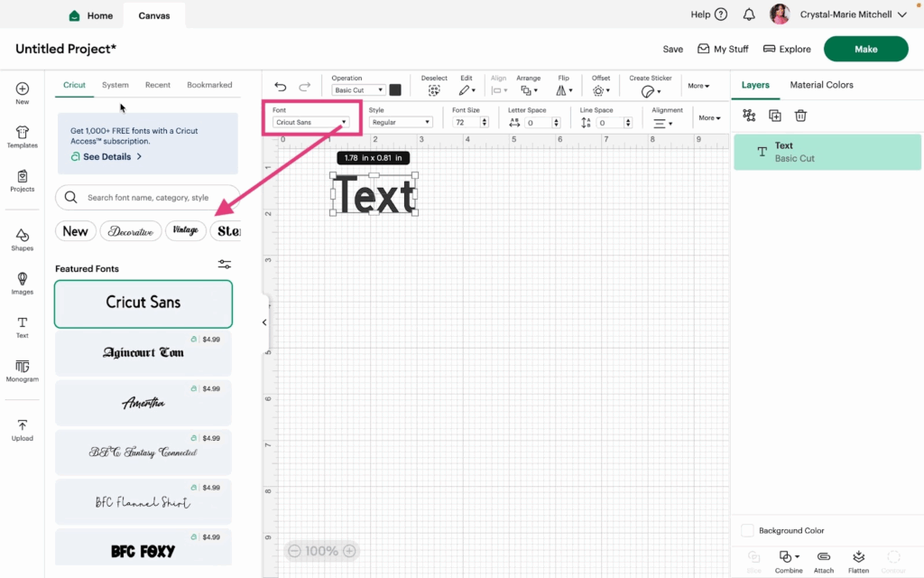Choose the BFC Foxy font

coord(143,547)
